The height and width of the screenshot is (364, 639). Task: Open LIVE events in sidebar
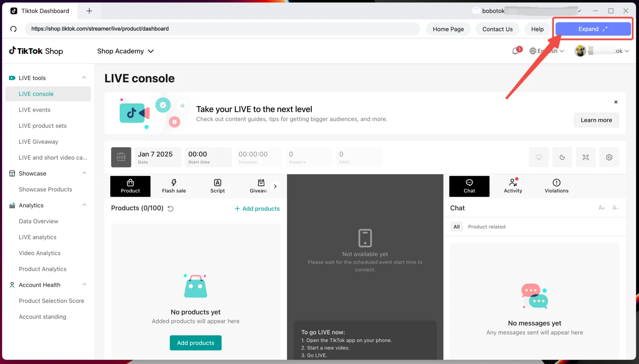click(x=35, y=110)
